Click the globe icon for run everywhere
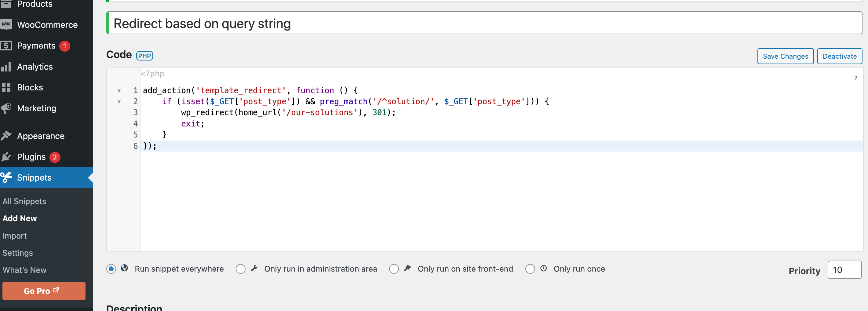Image resolution: width=868 pixels, height=311 pixels. pyautogui.click(x=124, y=268)
